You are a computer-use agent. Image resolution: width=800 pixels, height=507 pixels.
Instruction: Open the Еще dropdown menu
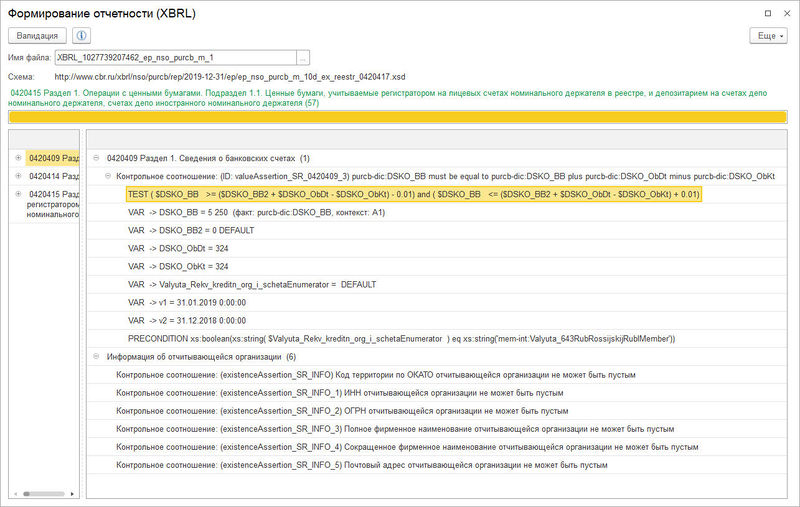[768, 35]
